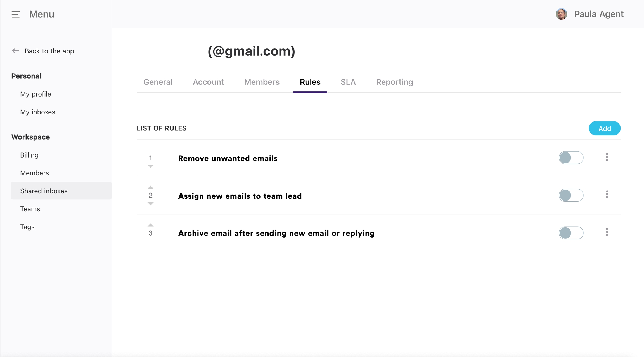The image size is (644, 357).
Task: Open the Members tab
Action: (262, 82)
